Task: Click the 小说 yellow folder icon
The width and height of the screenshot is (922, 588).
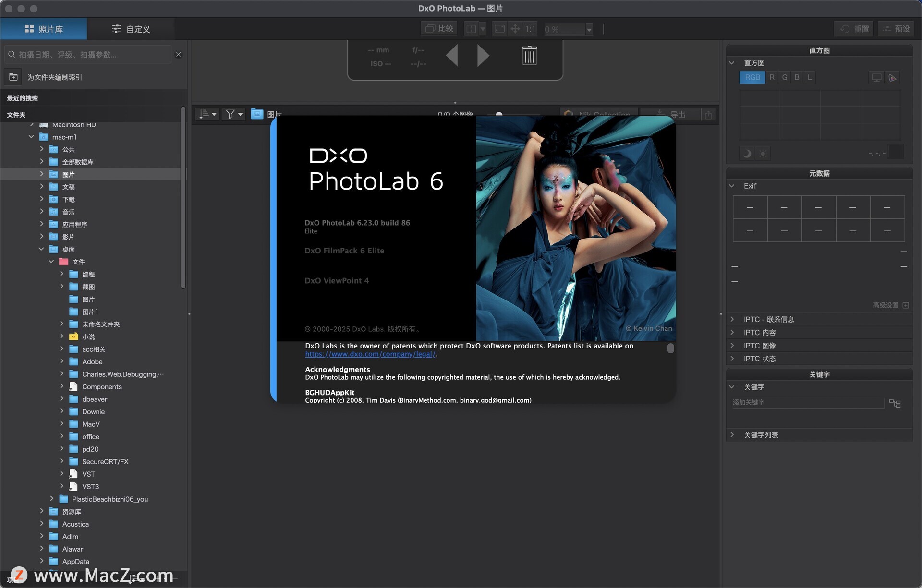Action: [x=73, y=336]
